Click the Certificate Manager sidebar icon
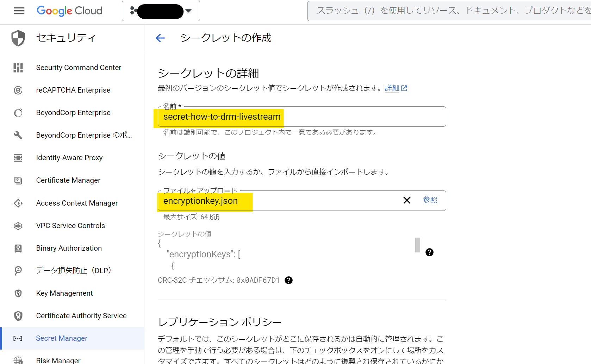591x364 pixels. (18, 180)
